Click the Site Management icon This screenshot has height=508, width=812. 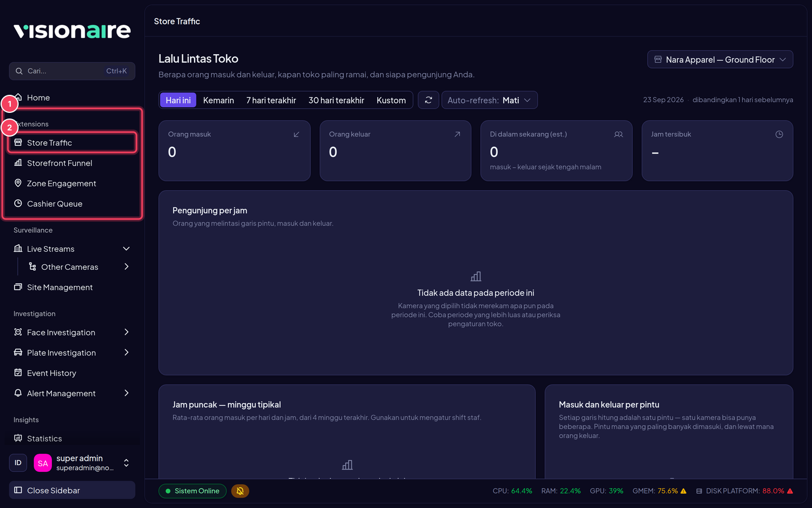(x=18, y=287)
